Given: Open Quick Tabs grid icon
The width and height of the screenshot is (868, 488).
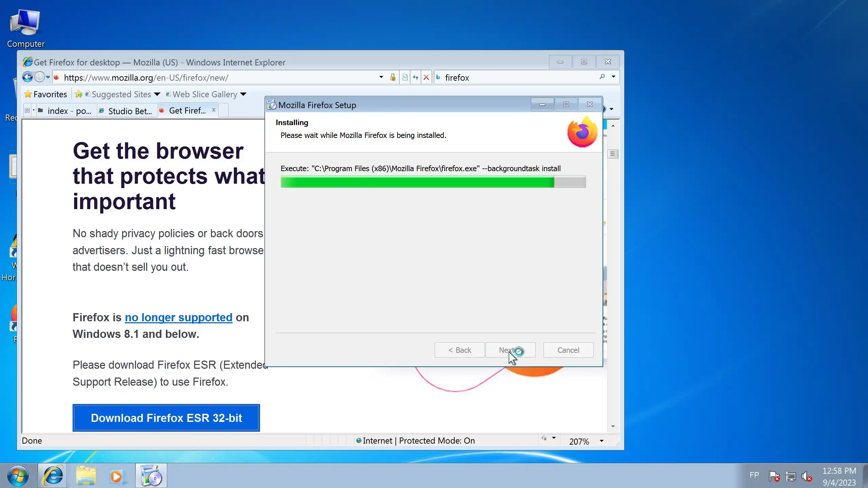Looking at the screenshot, I should point(27,110).
